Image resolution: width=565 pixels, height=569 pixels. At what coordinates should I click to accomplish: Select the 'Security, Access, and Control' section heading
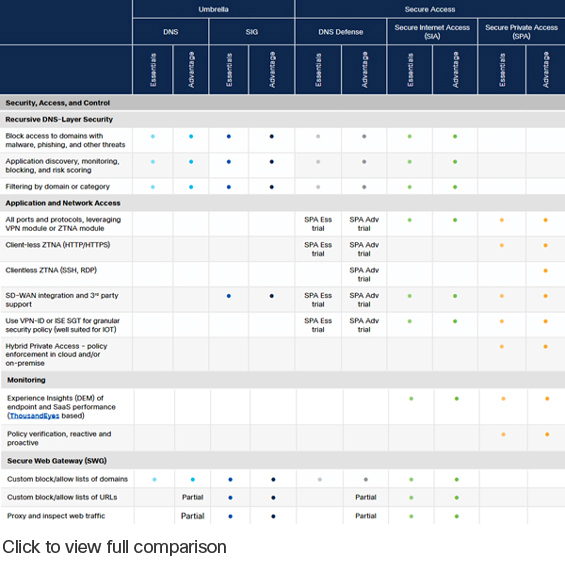(58, 103)
